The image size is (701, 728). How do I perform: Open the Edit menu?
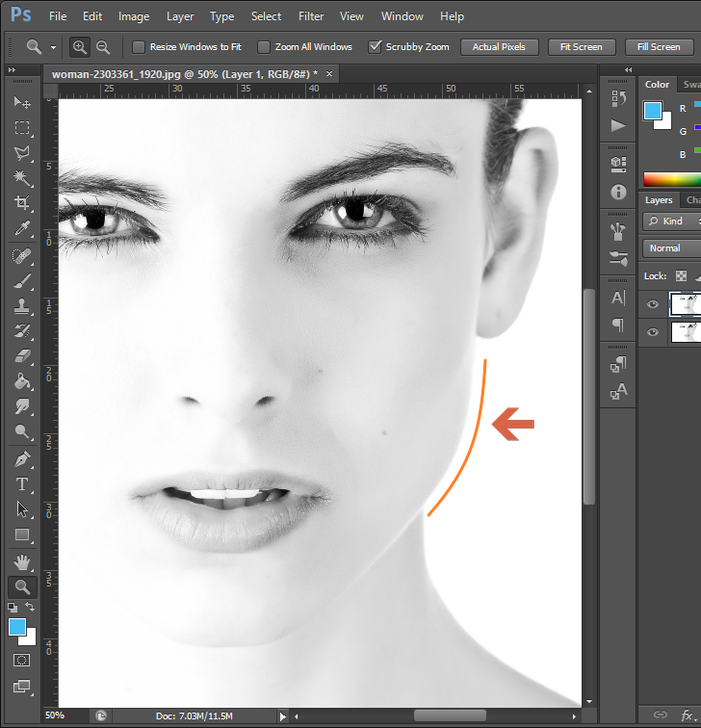tap(92, 16)
